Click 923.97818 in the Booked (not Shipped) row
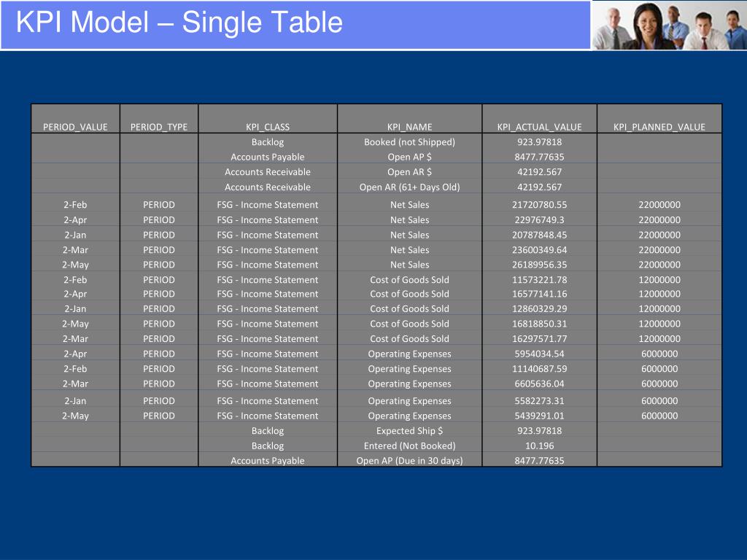 (539, 142)
